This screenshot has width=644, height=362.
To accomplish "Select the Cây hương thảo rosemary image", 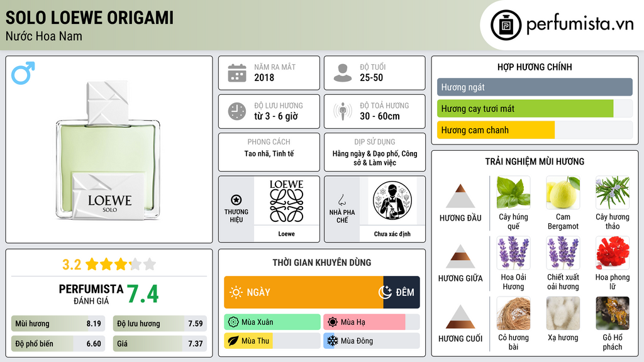I will tap(613, 192).
